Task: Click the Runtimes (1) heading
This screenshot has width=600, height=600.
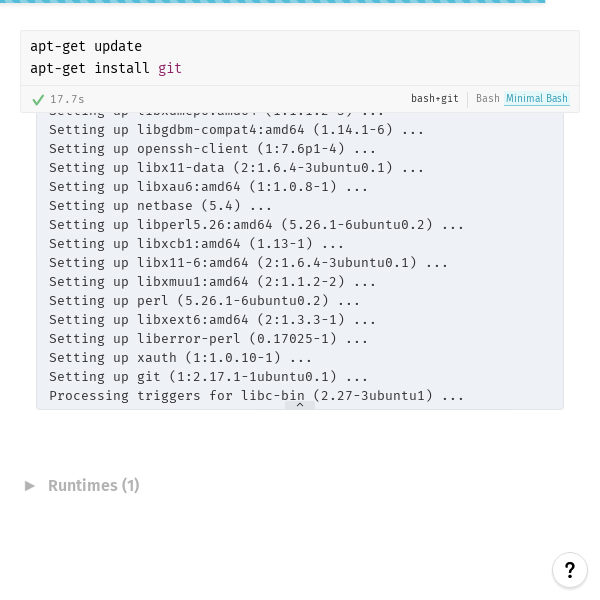Action: [94, 485]
